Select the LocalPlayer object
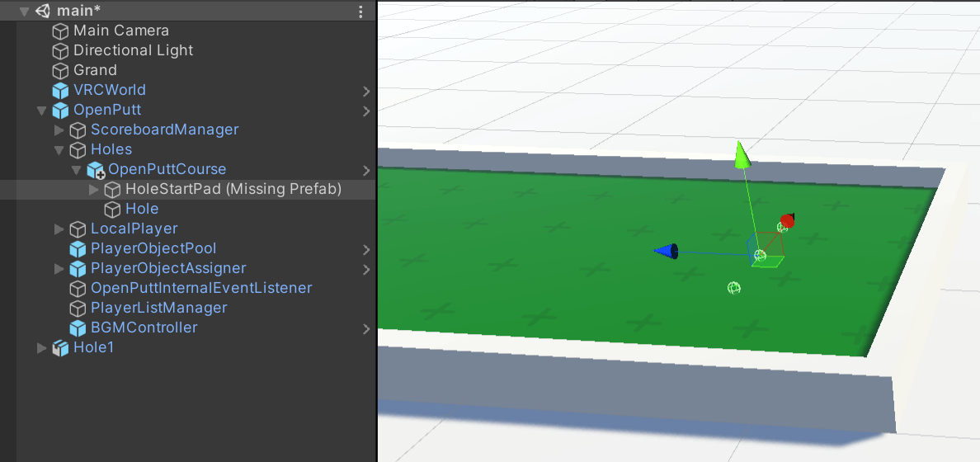This screenshot has width=980, height=462. 134,229
